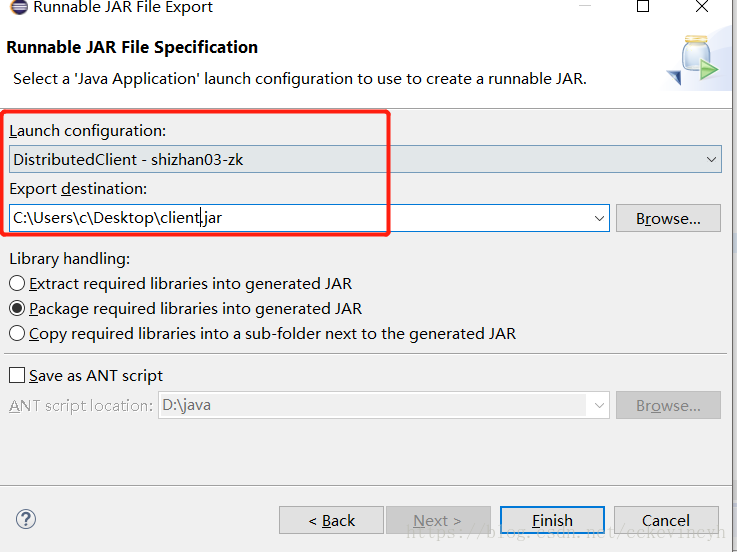This screenshot has height=552, width=737.
Task: Open the Export destination dropdown arrow
Action: [599, 218]
